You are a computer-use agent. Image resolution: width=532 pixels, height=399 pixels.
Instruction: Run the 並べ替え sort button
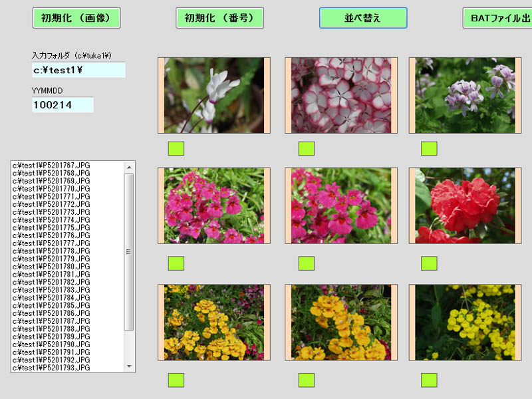(363, 18)
